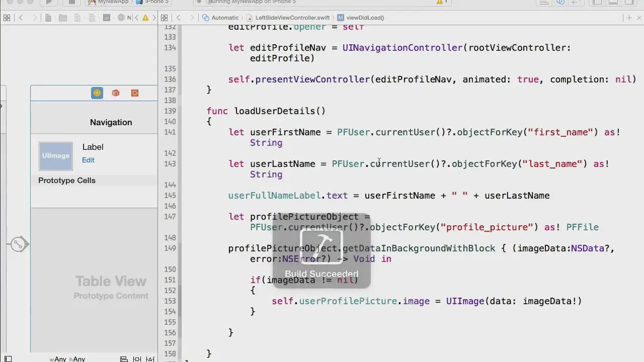644x362 pixels.
Task: Go back in left editor history
Action: coord(21,18)
